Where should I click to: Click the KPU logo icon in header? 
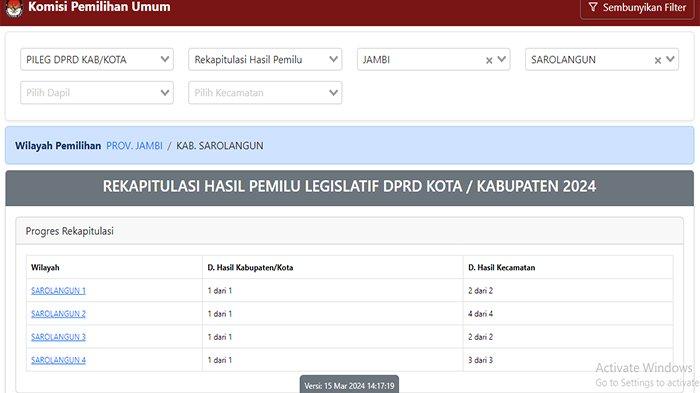[14, 8]
